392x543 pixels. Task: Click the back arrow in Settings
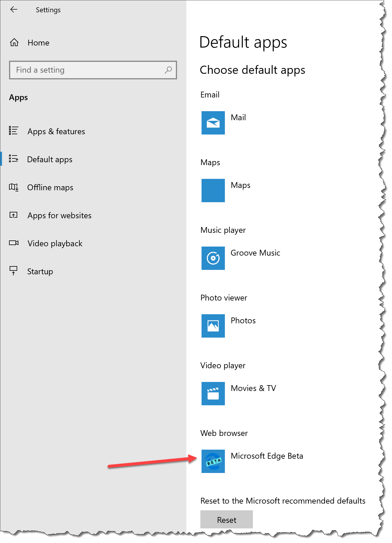[14, 10]
